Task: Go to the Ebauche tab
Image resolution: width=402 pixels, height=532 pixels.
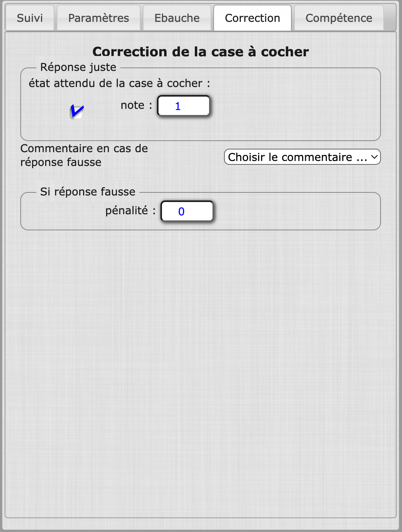Action: click(177, 18)
